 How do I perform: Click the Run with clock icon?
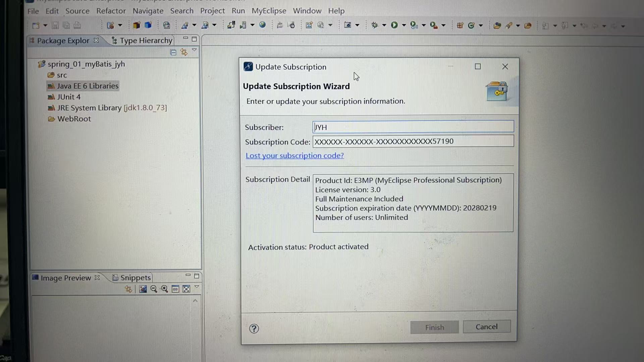pyautogui.click(x=414, y=25)
